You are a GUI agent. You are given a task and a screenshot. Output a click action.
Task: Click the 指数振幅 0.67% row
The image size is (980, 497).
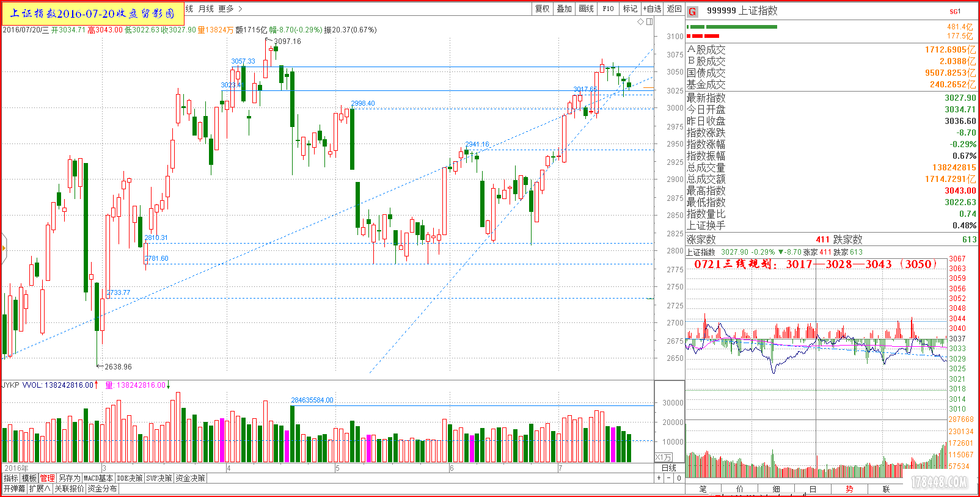click(x=832, y=156)
